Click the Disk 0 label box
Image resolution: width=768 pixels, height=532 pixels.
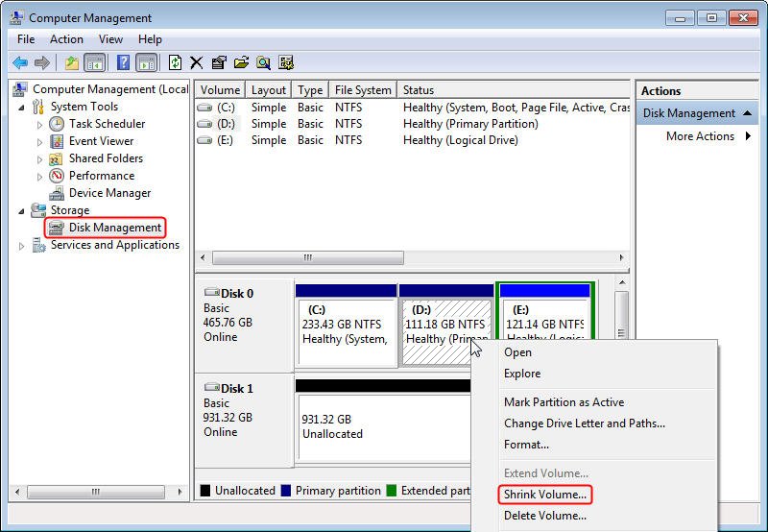244,326
